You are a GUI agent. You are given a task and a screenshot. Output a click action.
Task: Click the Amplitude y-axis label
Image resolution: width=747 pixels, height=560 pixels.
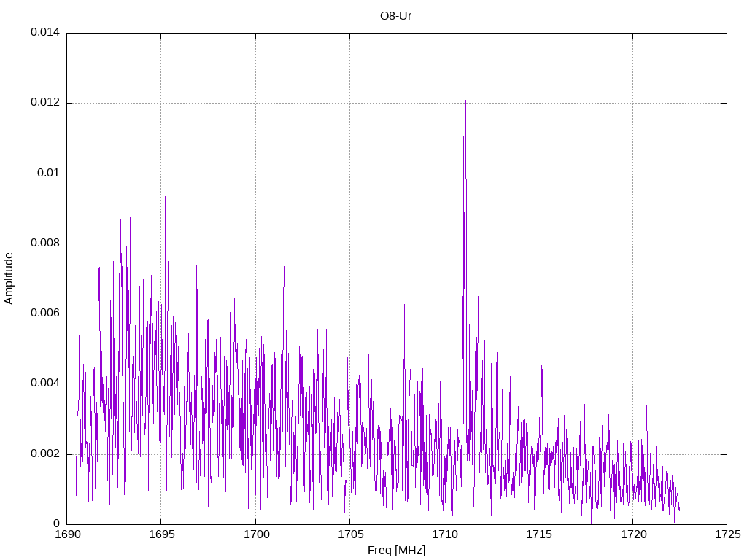pos(9,279)
